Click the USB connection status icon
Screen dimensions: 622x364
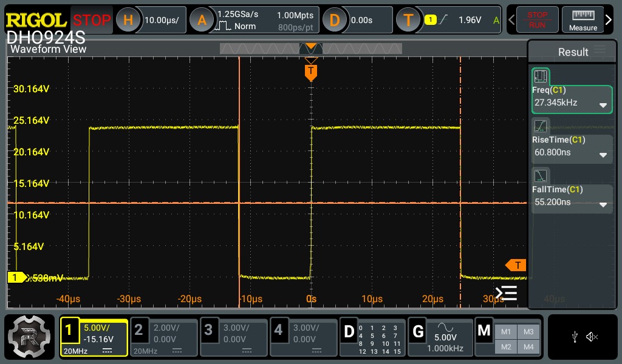point(575,337)
